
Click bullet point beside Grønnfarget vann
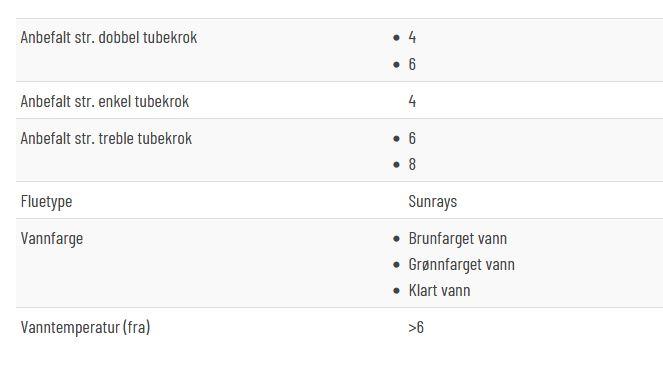tap(396, 265)
